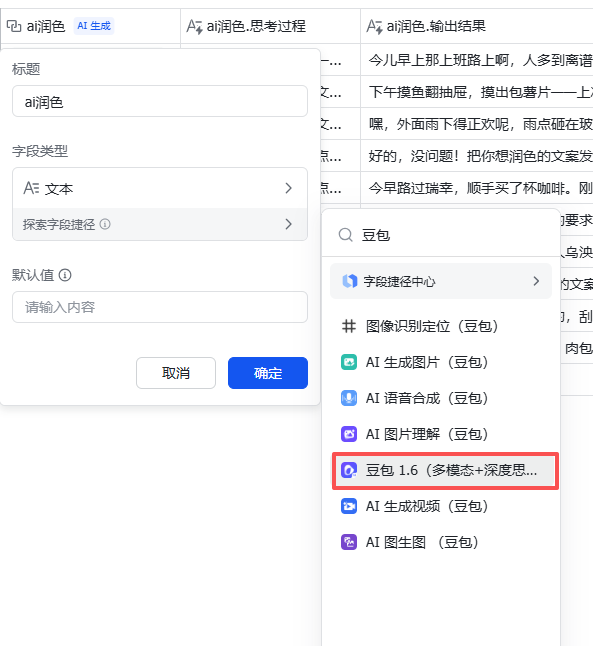593x646 pixels.
Task: Focus the 请输入内容 default value field
Action: [x=160, y=307]
